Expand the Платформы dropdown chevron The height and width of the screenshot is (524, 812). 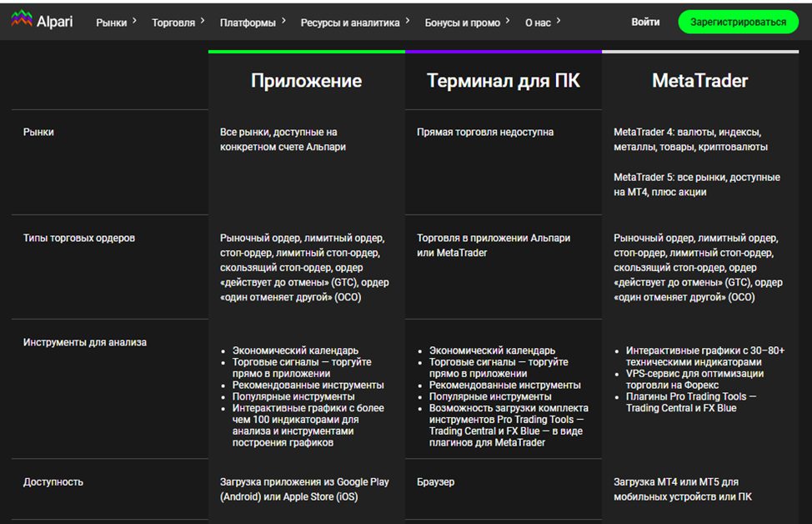(283, 19)
